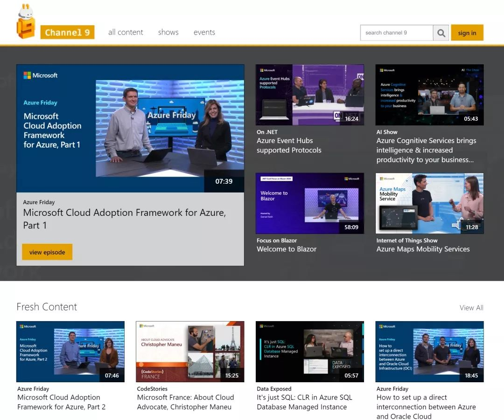
Task: Play the Azure Cognitive Services thumbnail
Action: click(x=429, y=95)
